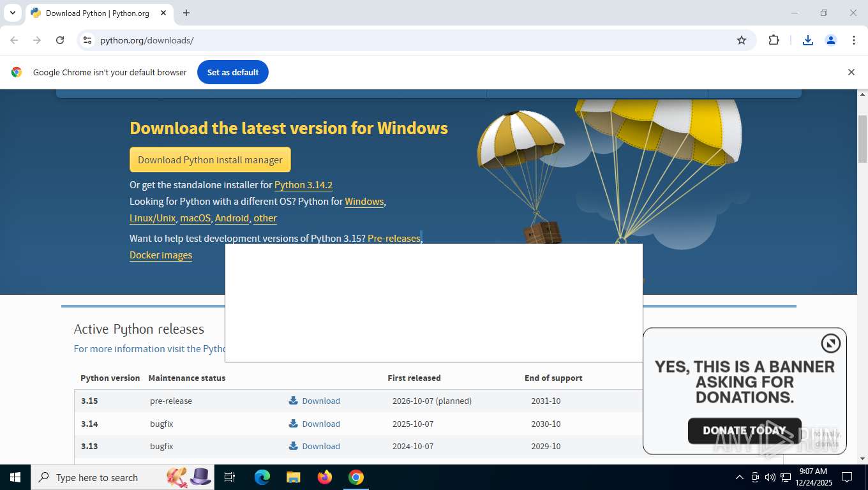868x490 pixels.
Task: Download Python 3.13 bugfix release
Action: tap(321, 446)
